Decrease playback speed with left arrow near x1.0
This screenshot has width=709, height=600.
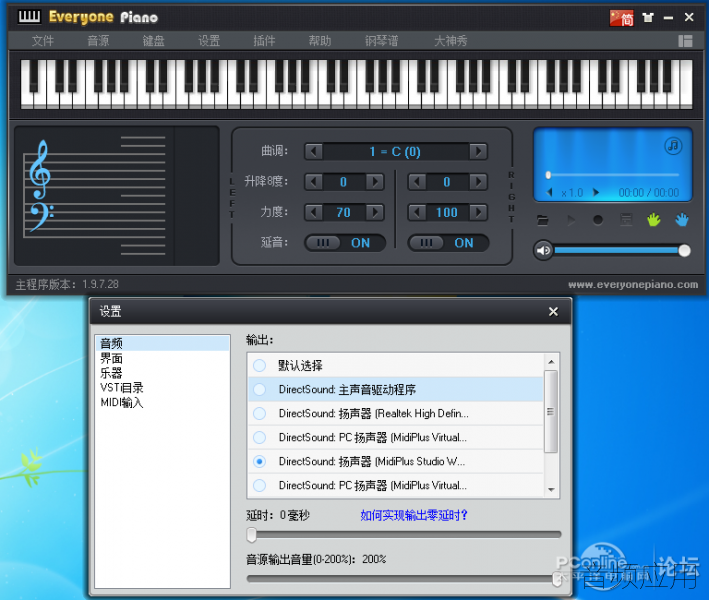(x=550, y=192)
